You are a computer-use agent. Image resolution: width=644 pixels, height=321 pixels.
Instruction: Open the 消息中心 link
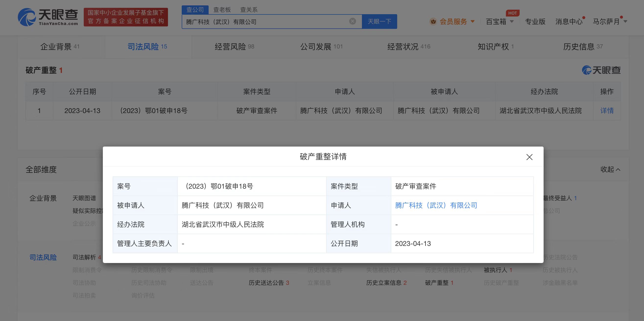point(569,22)
